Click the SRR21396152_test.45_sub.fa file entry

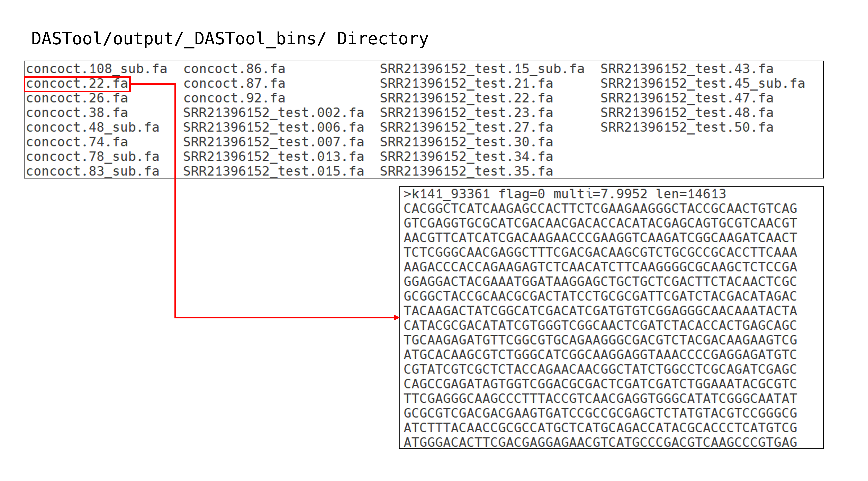(x=703, y=84)
